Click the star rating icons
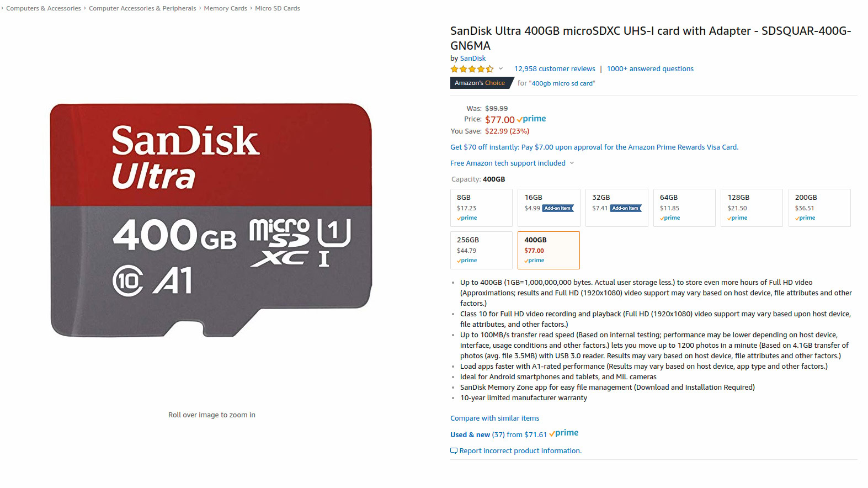This screenshot has height=488, width=868. click(472, 69)
